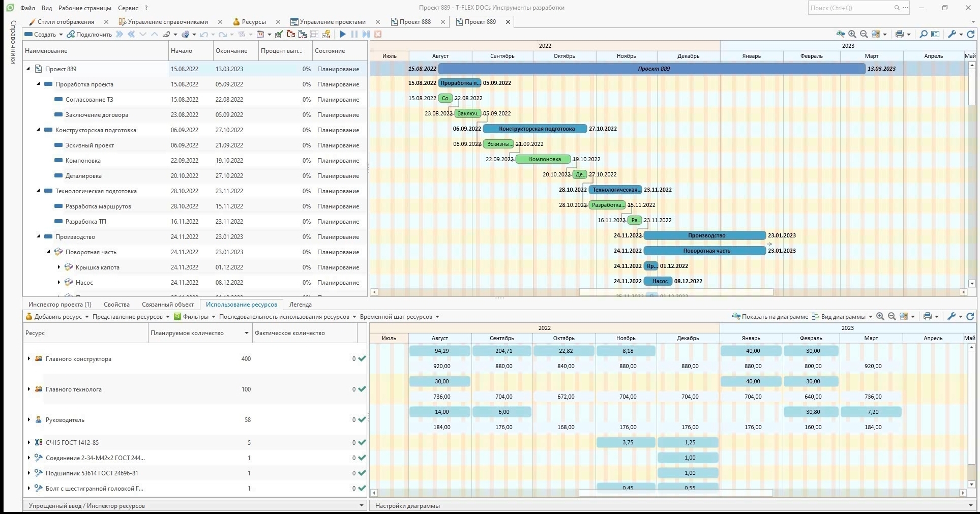Click the double right arrow indent icon

(x=120, y=35)
